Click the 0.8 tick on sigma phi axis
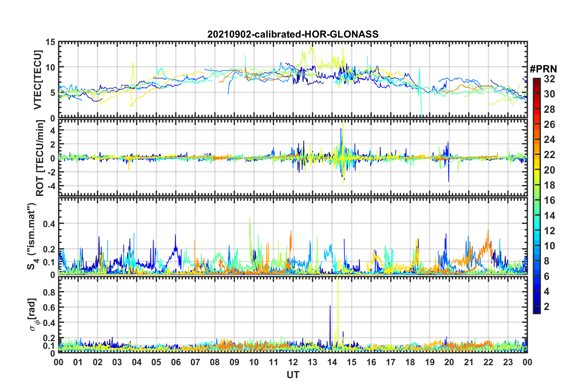This screenshot has width=586, height=392. 49,292
